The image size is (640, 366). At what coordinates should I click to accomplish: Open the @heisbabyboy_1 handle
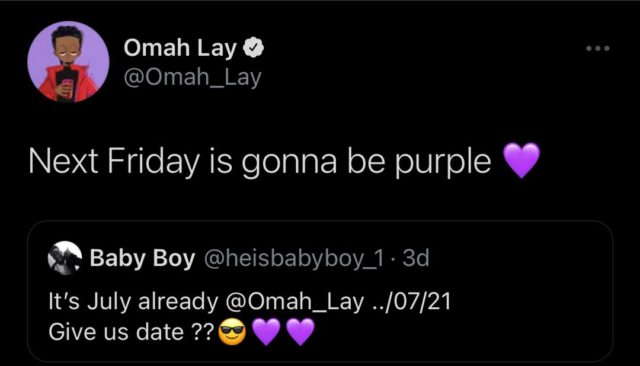[294, 258]
